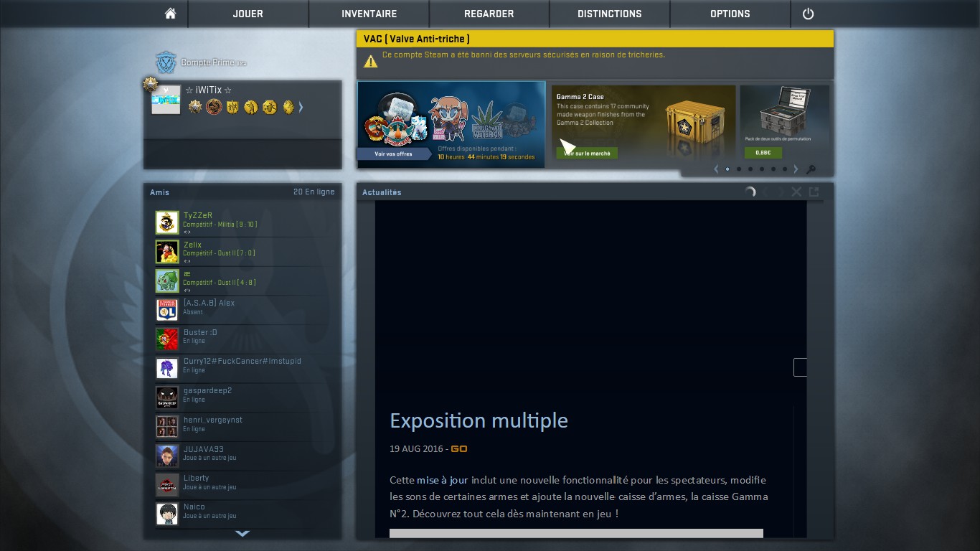
Task: Click [A.S.A.B] Alex's avatar
Action: pyautogui.click(x=167, y=310)
